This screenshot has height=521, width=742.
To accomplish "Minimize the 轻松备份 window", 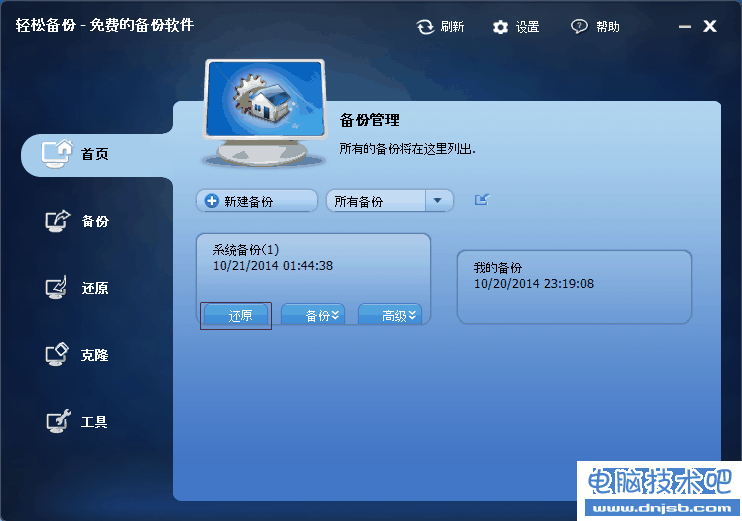I will coord(684,26).
